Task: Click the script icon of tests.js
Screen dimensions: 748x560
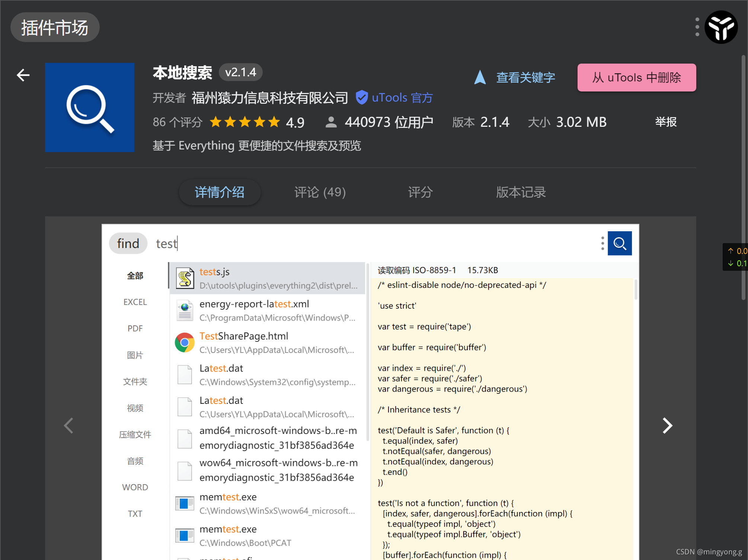Action: click(185, 277)
